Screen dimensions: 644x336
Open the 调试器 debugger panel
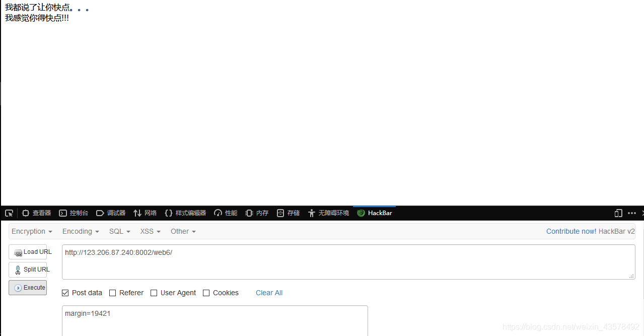(111, 213)
